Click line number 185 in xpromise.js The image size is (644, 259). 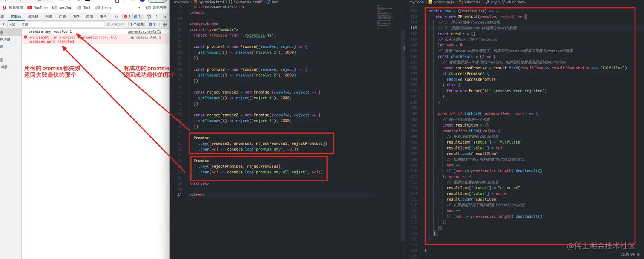point(414,28)
